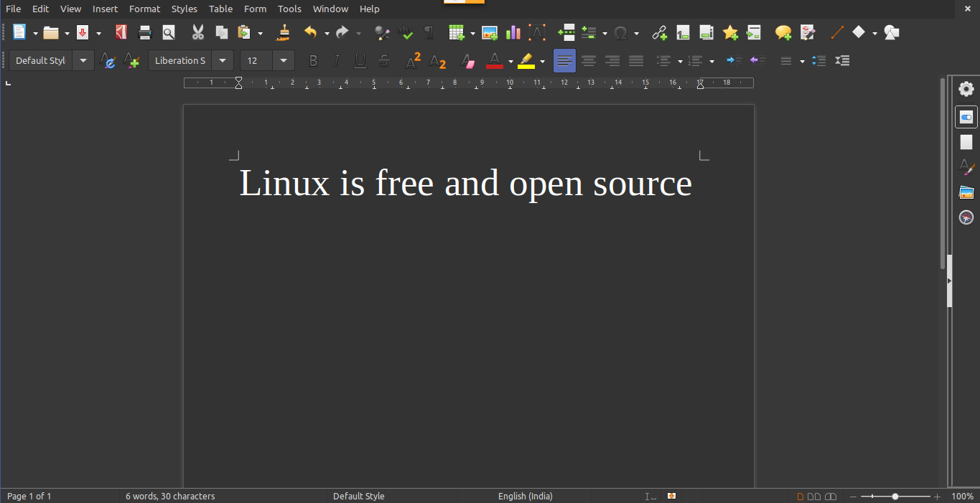Viewport: 980px width, 503px height.
Task: Insert a table using the toolbar icon
Action: click(457, 32)
